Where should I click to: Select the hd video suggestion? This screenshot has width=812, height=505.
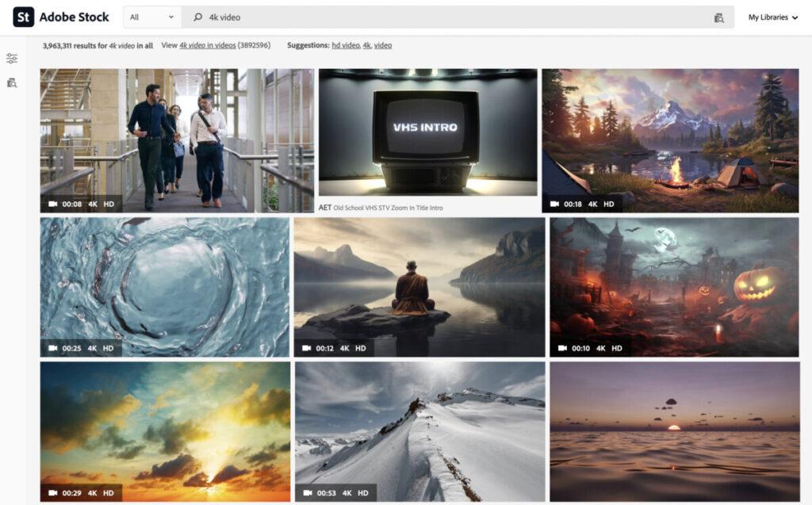pyautogui.click(x=345, y=46)
